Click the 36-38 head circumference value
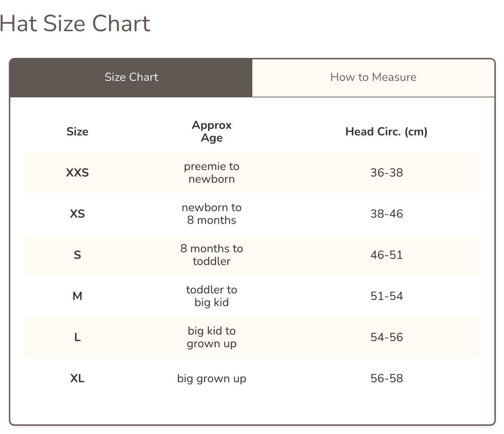Image resolution: width=504 pixels, height=434 pixels. tap(386, 173)
